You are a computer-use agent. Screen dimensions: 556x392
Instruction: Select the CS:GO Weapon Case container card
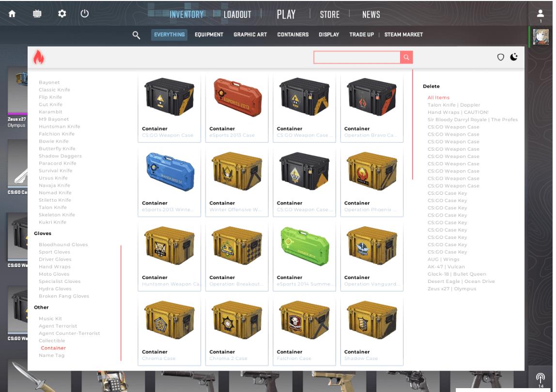(169, 108)
